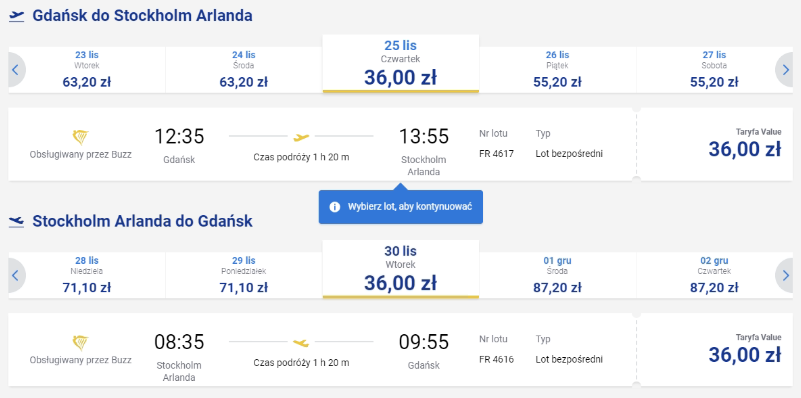Select 23 lis Wtorek outbound date

point(87,70)
